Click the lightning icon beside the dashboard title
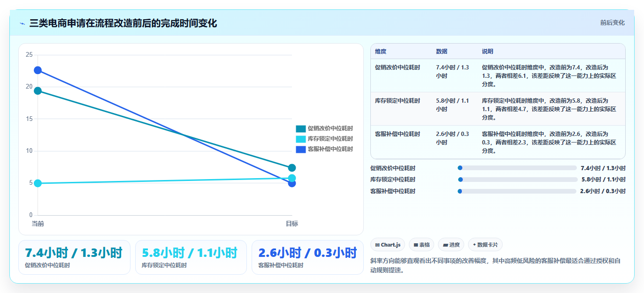 pos(23,23)
